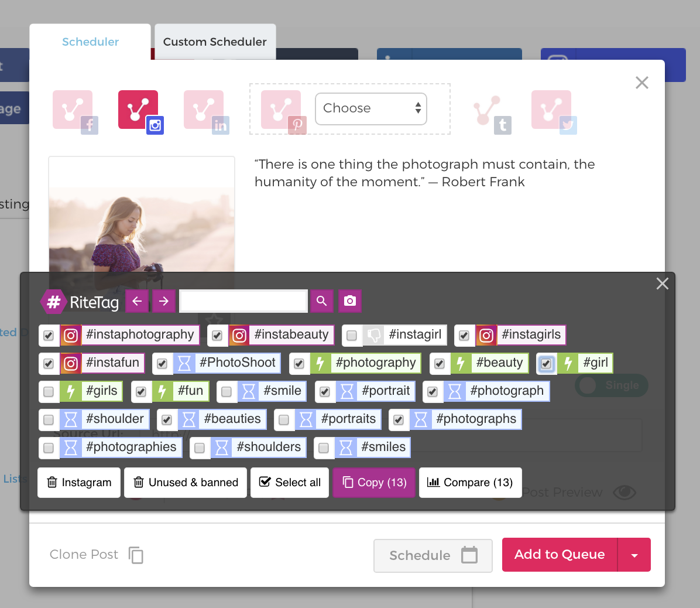The image size is (700, 608).
Task: Click the Clone Post copy icon
Action: [136, 555]
